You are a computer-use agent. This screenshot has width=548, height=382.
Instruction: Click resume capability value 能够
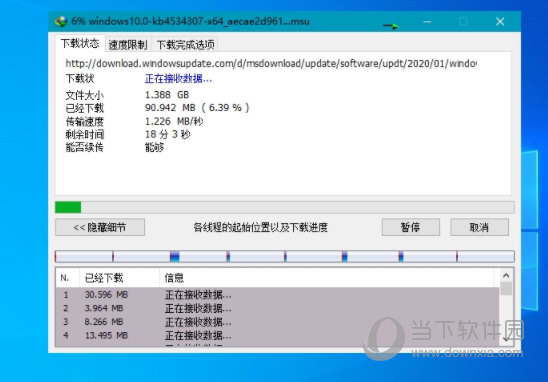[154, 147]
